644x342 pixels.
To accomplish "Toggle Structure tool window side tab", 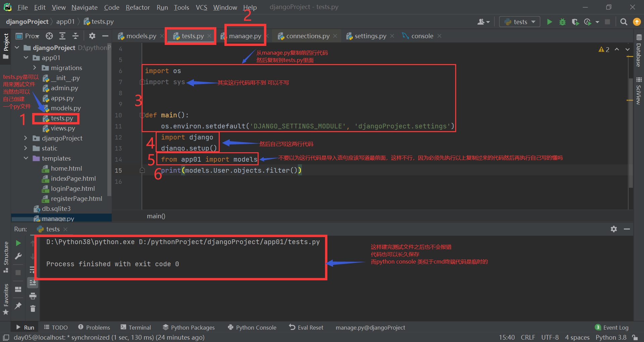I will click(x=6, y=257).
